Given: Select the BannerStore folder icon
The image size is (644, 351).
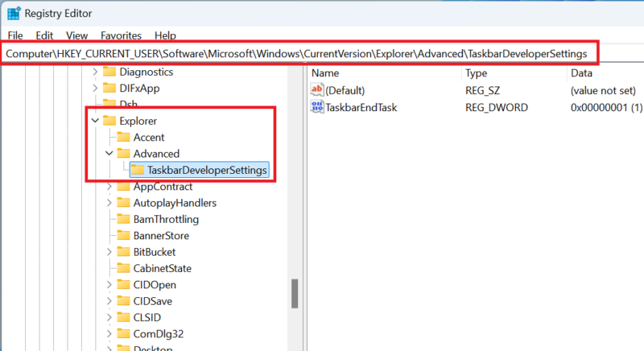Looking at the screenshot, I should click(x=123, y=236).
